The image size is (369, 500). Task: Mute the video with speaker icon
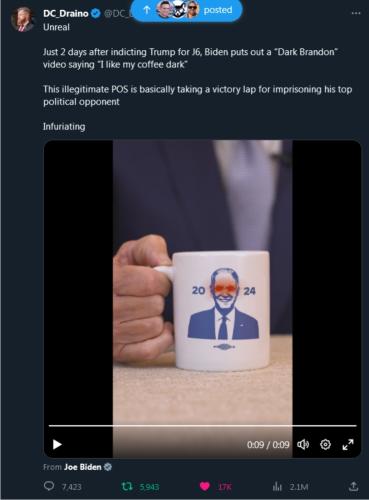click(x=303, y=444)
